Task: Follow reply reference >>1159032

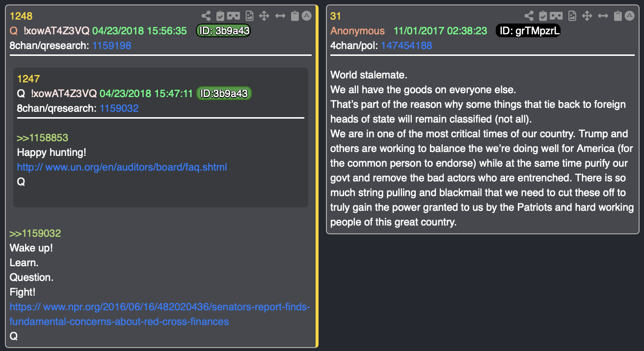Action: tap(35, 233)
